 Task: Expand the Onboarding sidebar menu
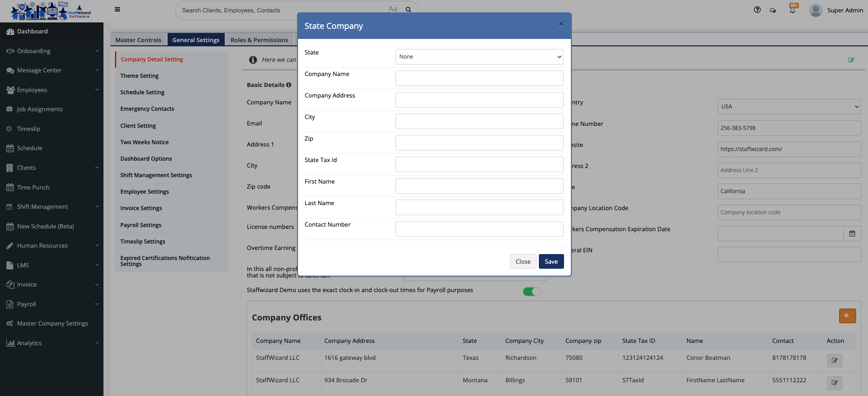pyautogui.click(x=52, y=51)
